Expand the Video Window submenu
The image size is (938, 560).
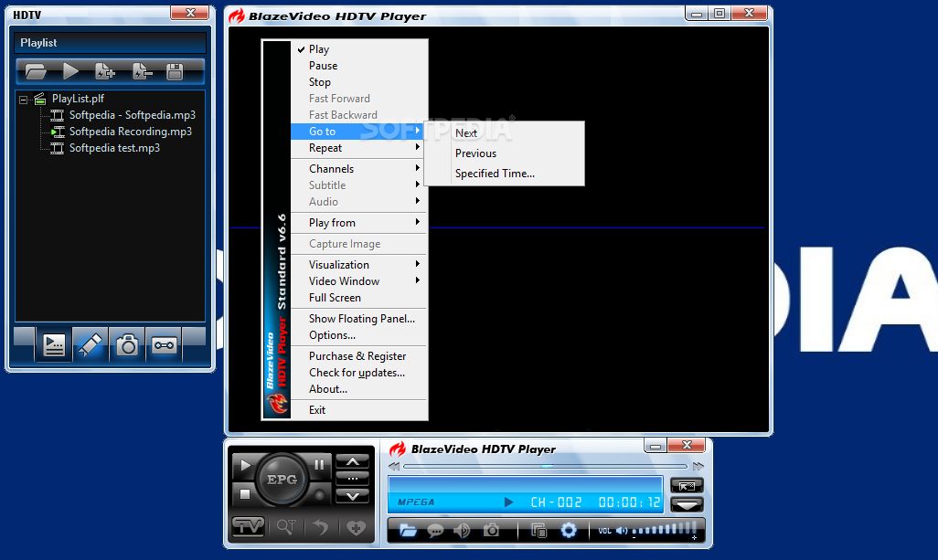click(359, 280)
